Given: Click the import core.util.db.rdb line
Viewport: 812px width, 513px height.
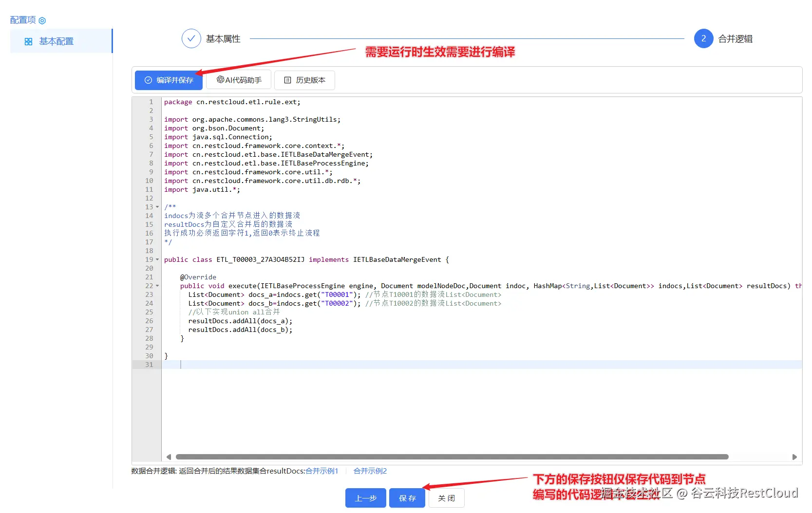Looking at the screenshot, I should 263,181.
